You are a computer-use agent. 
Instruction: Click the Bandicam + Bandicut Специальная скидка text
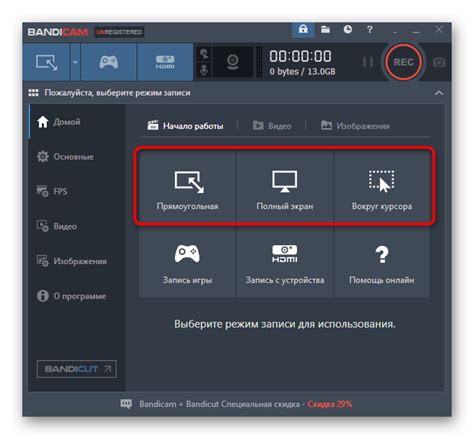pyautogui.click(x=220, y=404)
